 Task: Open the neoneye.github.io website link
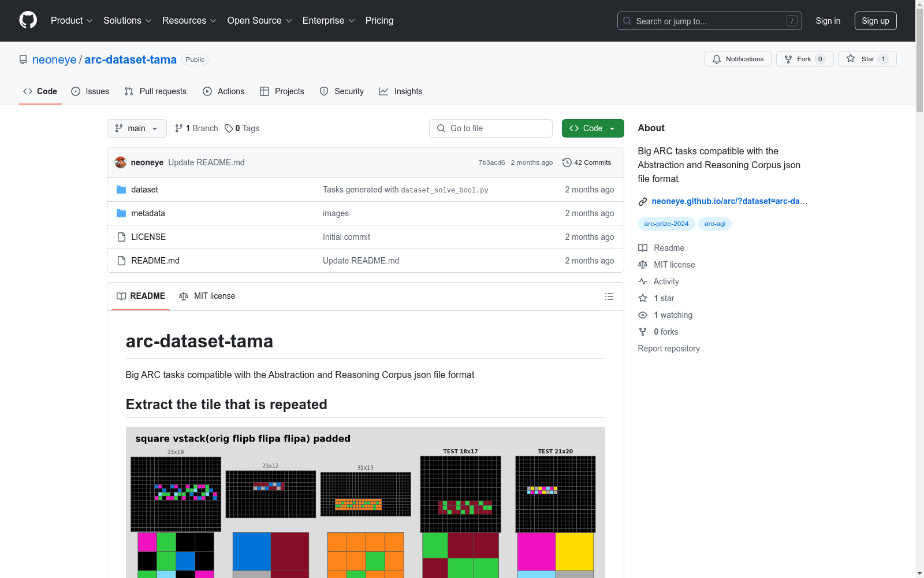pos(729,201)
